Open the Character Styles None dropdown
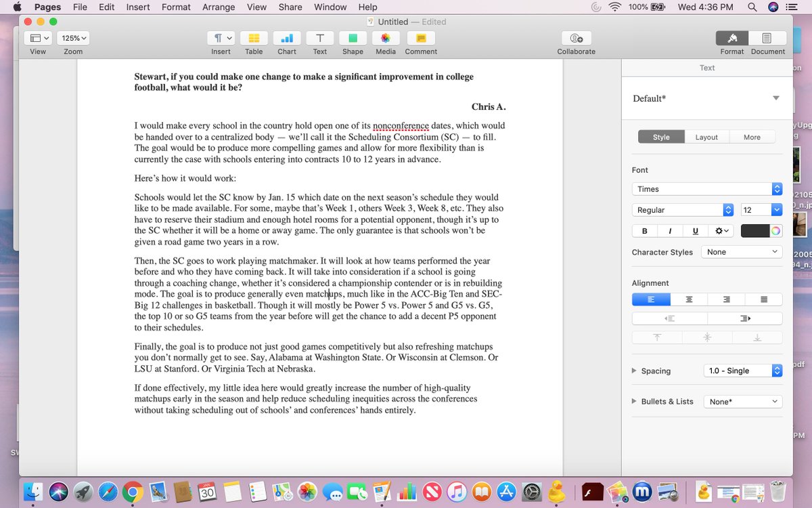Image resolution: width=812 pixels, height=508 pixels. pyautogui.click(x=742, y=252)
